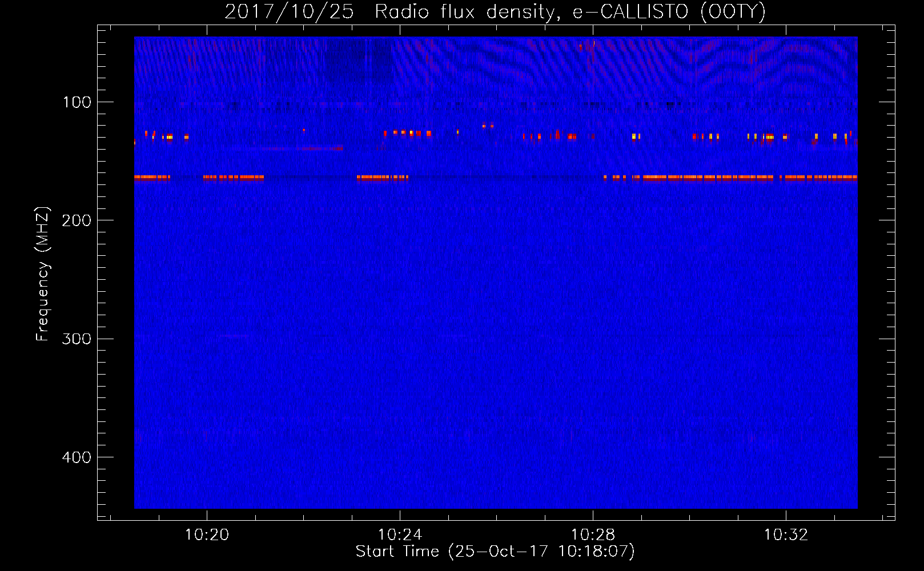Viewport: 924px width, 571px height.
Task: Click the "Start Time (25-Oct-17 10:18:07)" label
Action: [495, 552]
